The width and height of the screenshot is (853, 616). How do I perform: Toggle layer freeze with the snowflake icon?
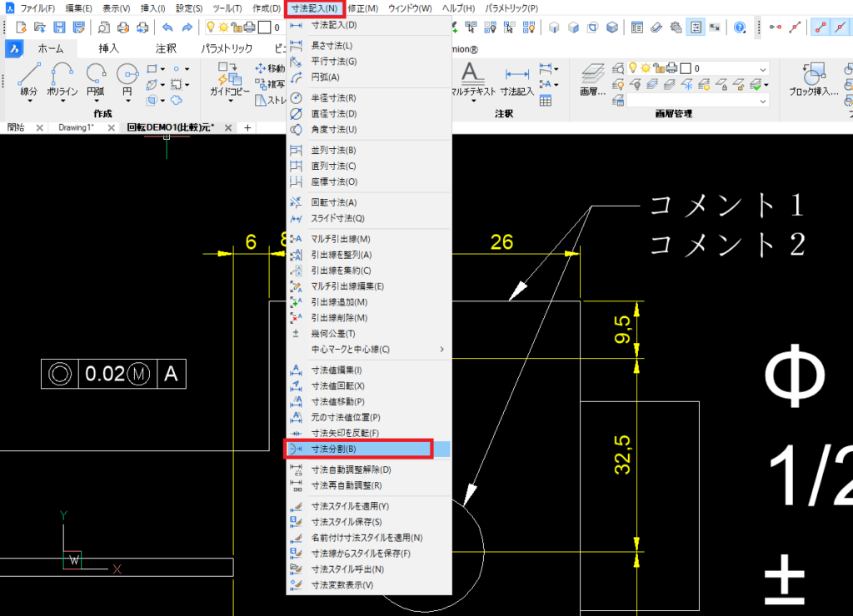pyautogui.click(x=687, y=85)
